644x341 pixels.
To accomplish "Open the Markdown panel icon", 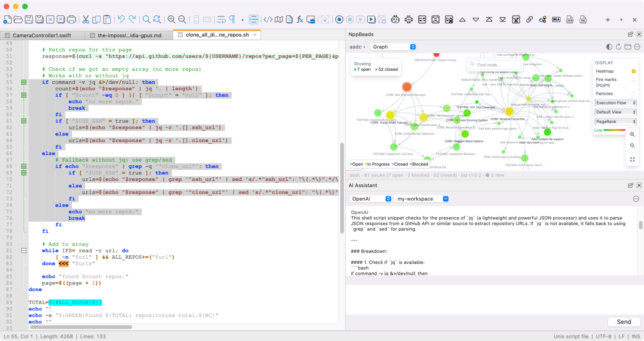I will point(556,19).
